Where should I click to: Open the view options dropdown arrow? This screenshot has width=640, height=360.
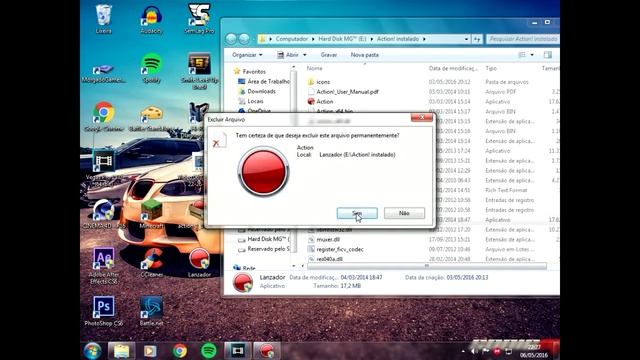pos(532,55)
